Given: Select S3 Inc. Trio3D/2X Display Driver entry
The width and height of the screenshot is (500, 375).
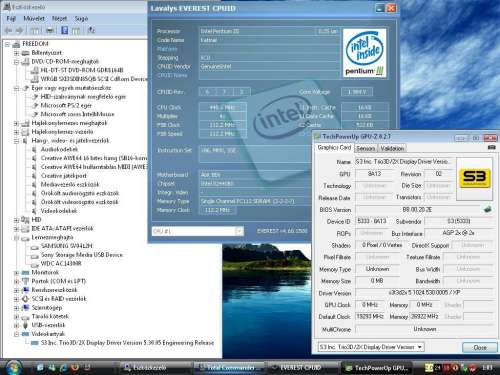Looking at the screenshot, I should (127, 343).
